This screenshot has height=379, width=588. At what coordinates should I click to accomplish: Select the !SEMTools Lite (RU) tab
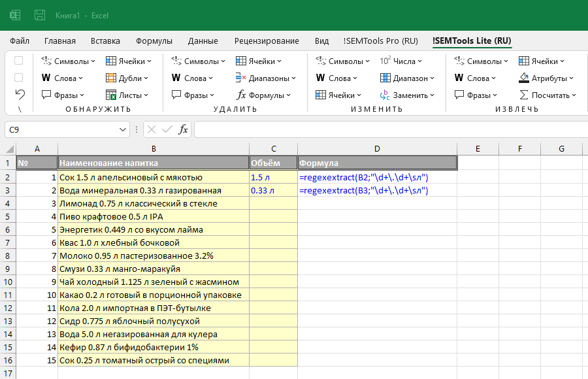(x=472, y=41)
